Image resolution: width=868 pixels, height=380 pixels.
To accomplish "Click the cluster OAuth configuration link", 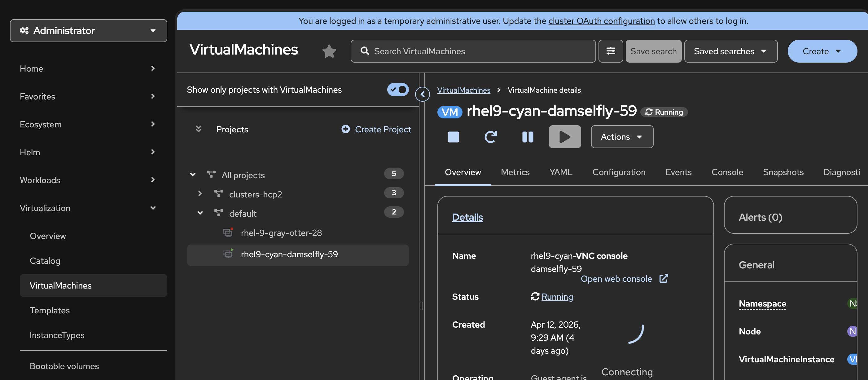I will [x=601, y=21].
